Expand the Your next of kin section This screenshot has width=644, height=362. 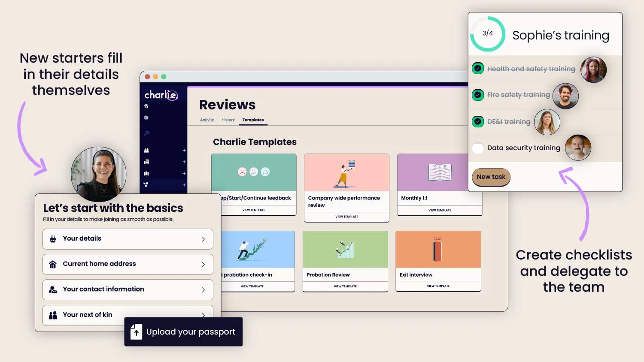(128, 315)
